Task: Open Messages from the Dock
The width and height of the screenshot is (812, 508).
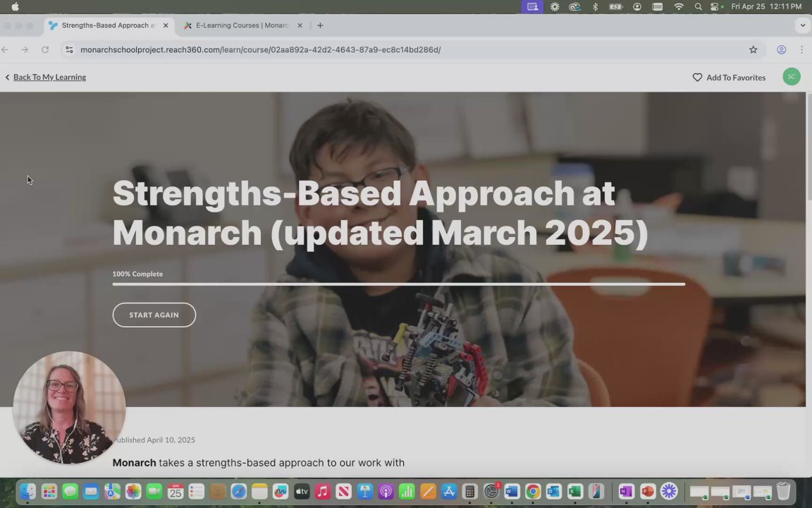Action: 70,491
